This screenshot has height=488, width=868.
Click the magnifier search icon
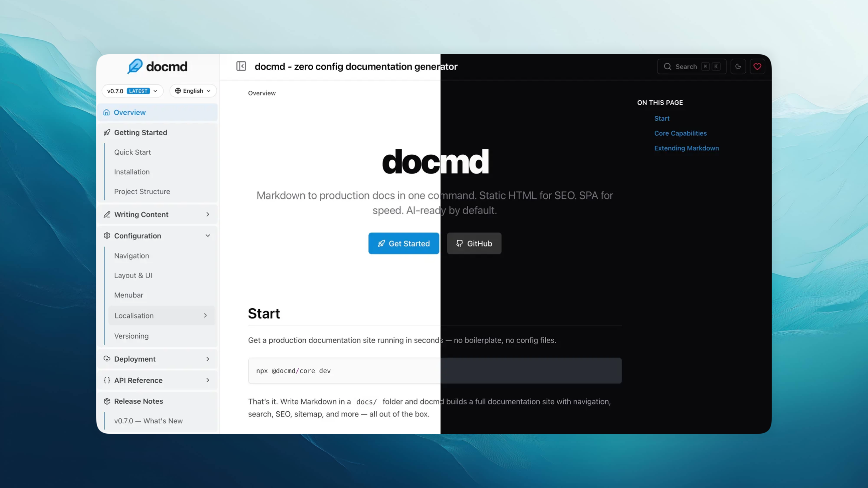tap(667, 66)
